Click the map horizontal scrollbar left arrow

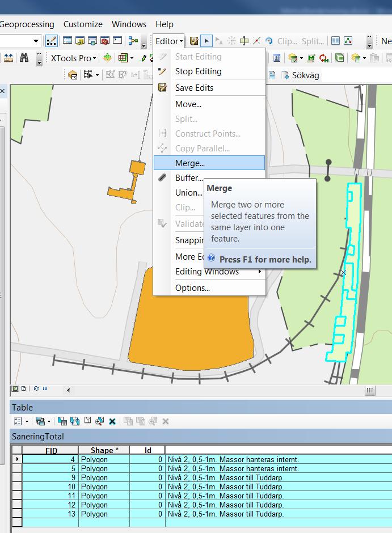[68, 390]
